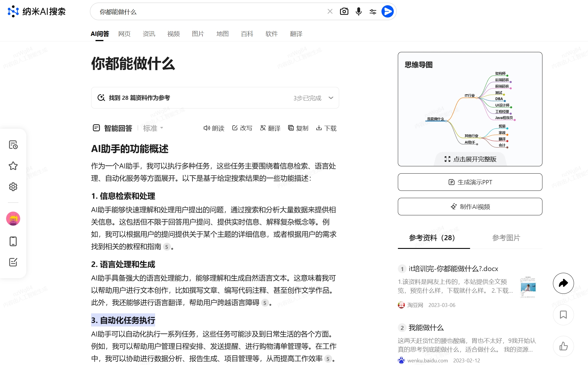Click the 智能回答 icon
The height and width of the screenshot is (365, 588).
click(x=96, y=128)
